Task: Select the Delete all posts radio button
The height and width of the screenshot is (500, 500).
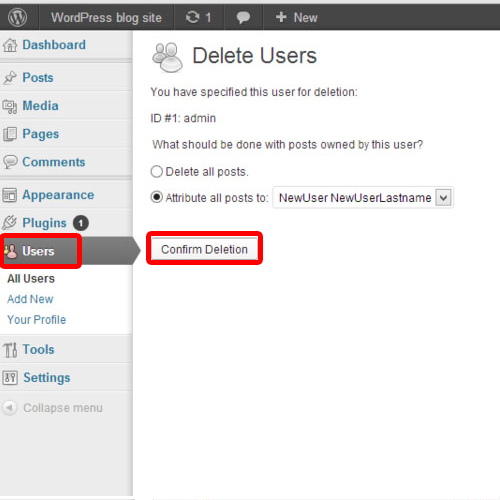Action: (156, 172)
